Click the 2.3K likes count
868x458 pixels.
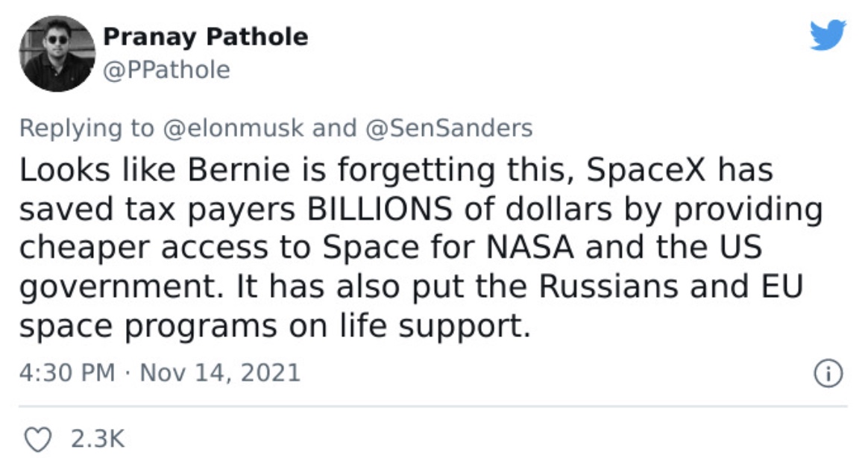pos(98,439)
